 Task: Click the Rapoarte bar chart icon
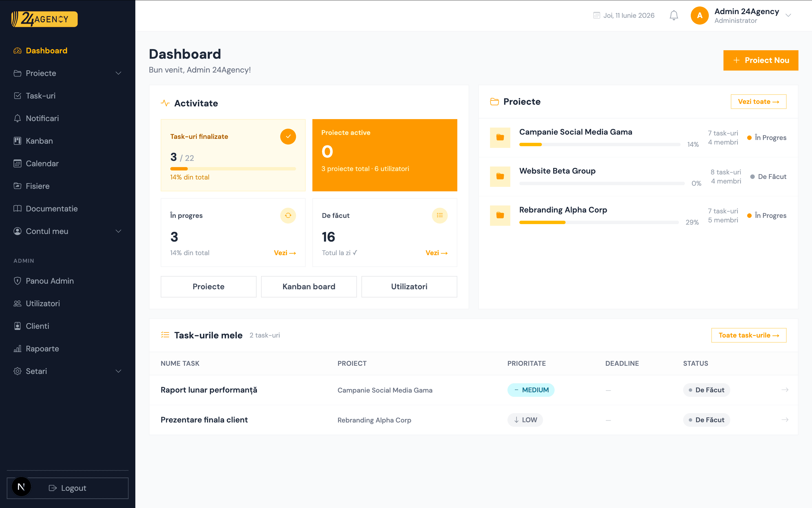[x=17, y=349]
